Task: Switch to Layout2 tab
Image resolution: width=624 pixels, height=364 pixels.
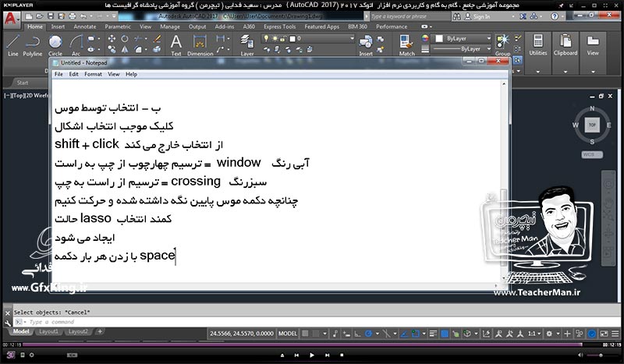Action: (78, 331)
